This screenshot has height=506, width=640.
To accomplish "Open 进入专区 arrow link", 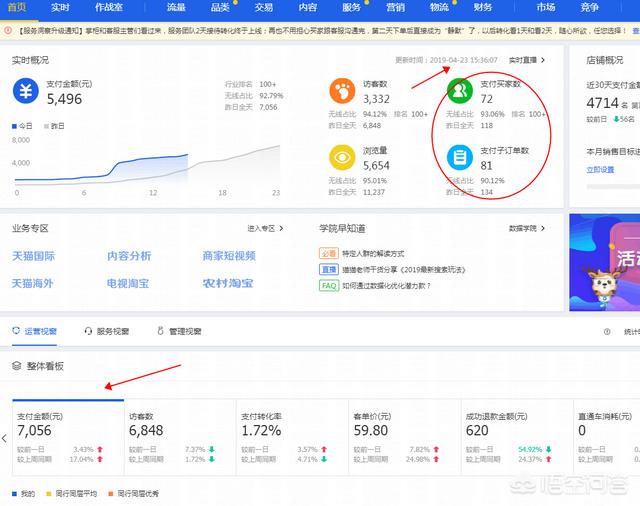I will 266,228.
